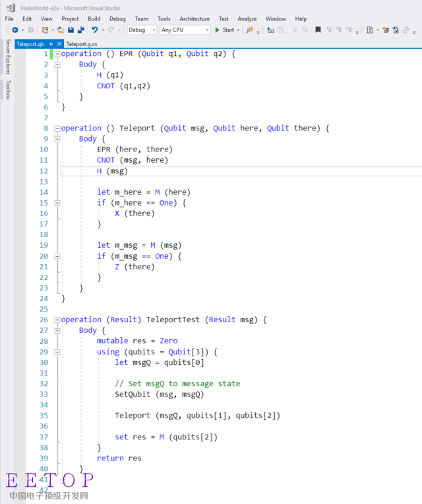Click the decrease line indent icon
The height and width of the screenshot is (504, 422).
(x=294, y=30)
